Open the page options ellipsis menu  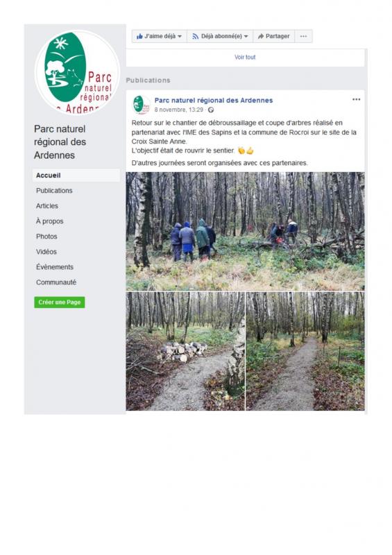click(x=303, y=36)
